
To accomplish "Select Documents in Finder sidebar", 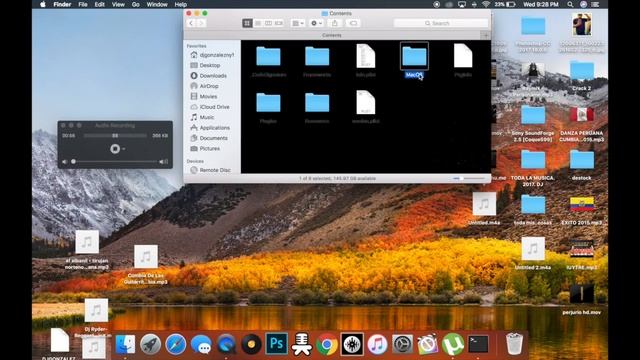I will (x=209, y=138).
